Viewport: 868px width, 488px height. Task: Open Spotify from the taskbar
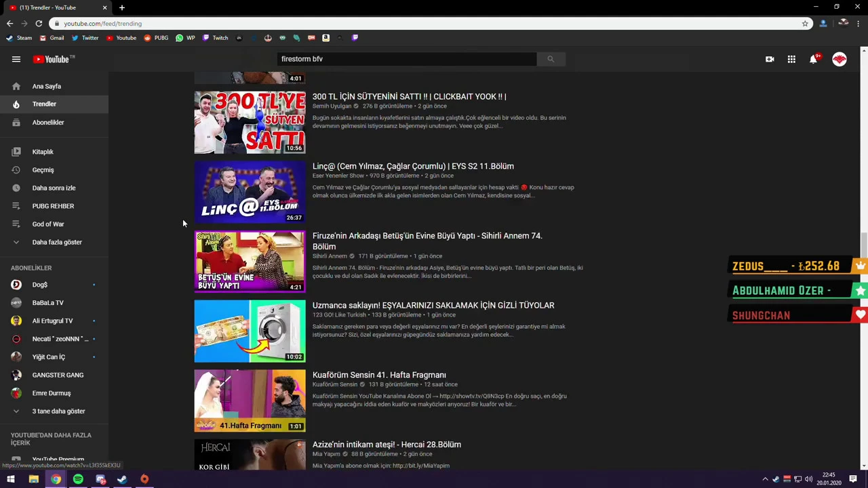click(x=78, y=479)
